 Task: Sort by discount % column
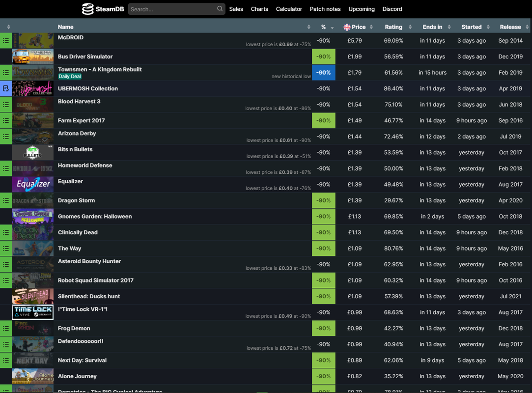(x=323, y=27)
